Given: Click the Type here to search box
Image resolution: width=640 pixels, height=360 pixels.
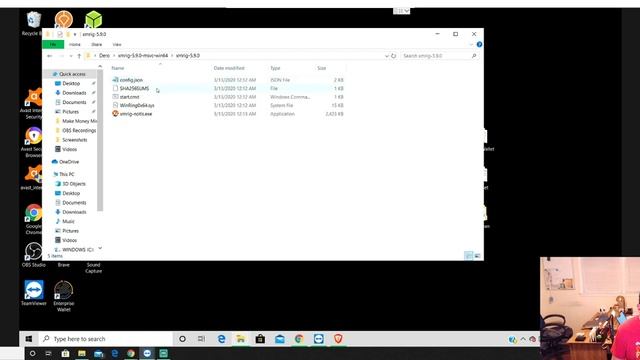Looking at the screenshot, I should 107,339.
